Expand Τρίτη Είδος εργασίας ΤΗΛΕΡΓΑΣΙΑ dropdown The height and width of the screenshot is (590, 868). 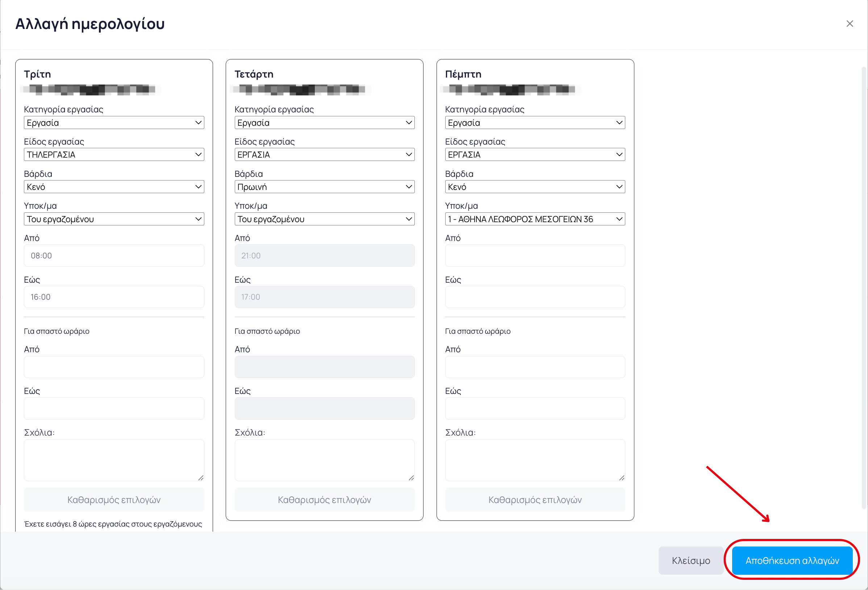click(x=114, y=155)
